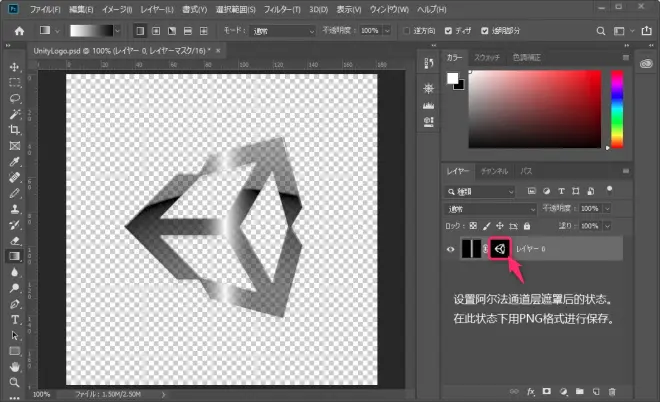Open the layer filter type (種類) dropdown
The image size is (660, 402).
pos(480,192)
